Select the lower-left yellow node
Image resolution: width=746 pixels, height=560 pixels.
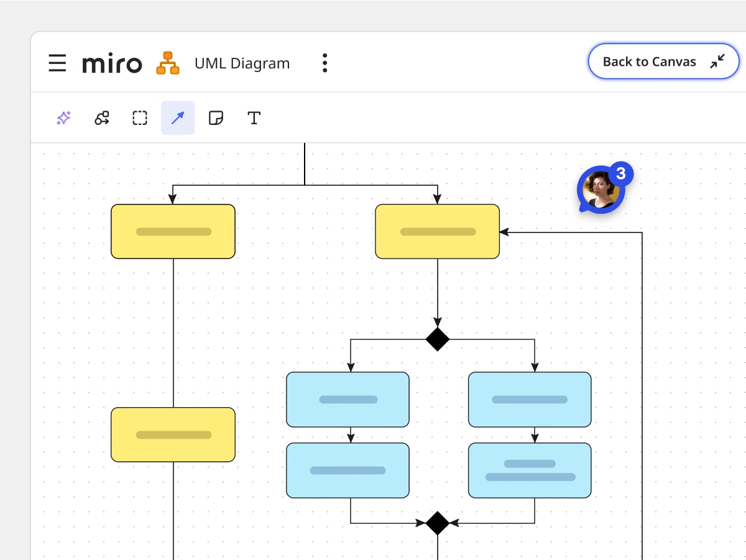(x=173, y=434)
